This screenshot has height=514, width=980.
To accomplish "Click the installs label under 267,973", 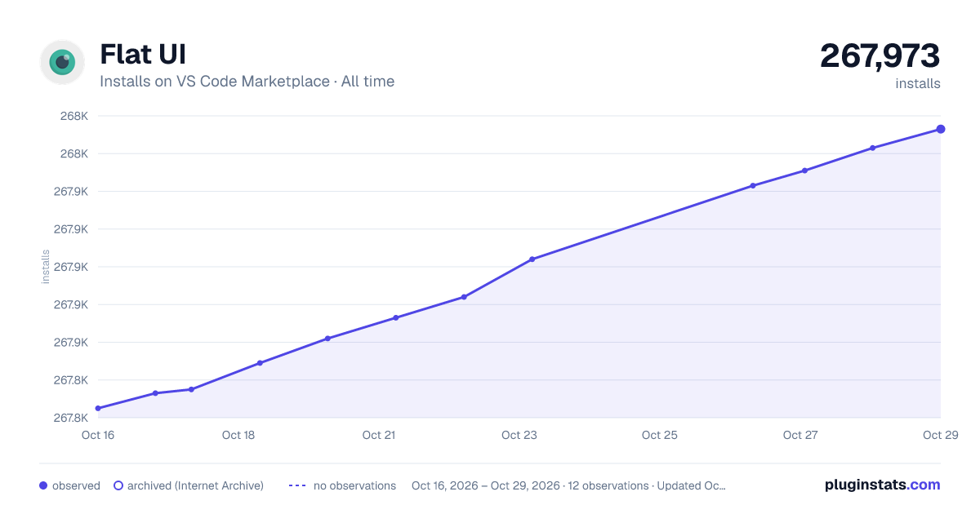I will [x=918, y=83].
